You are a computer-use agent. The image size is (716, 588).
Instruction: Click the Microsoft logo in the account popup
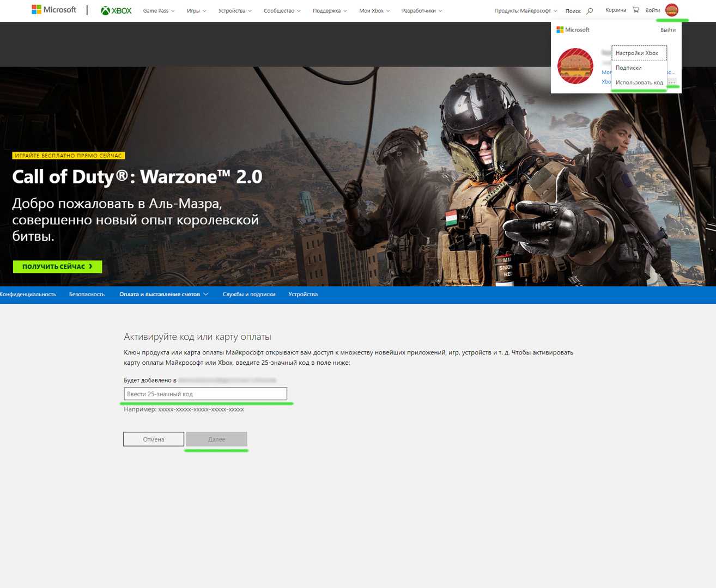[573, 30]
